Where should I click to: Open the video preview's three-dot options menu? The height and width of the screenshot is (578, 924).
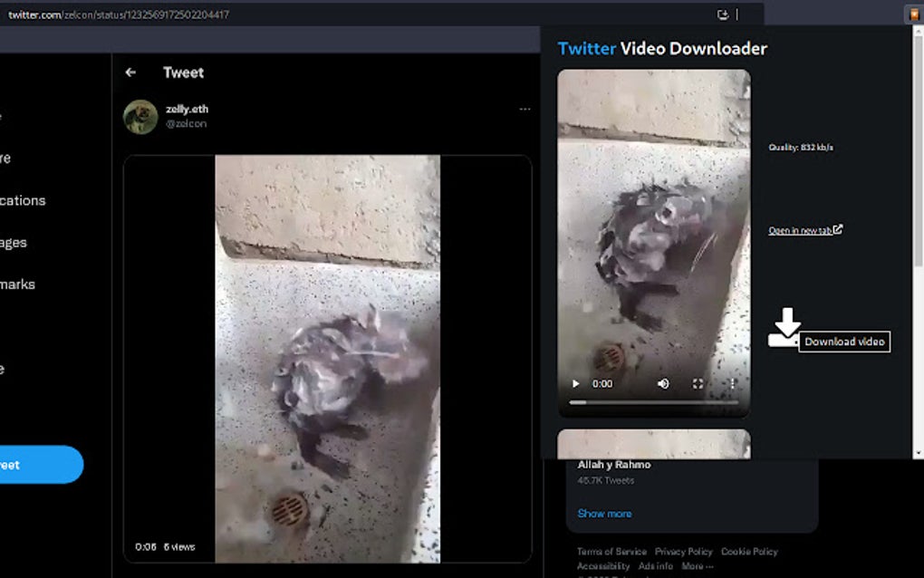pyautogui.click(x=731, y=383)
